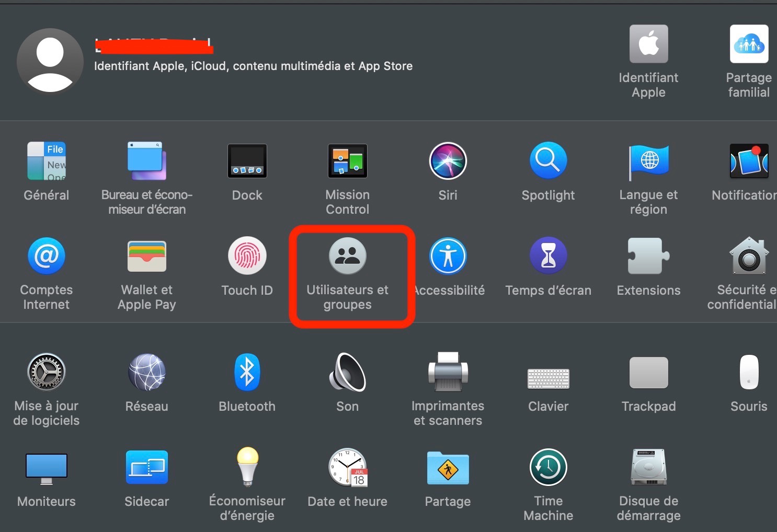The width and height of the screenshot is (777, 532).
Task: Open the Dock preferences
Action: click(x=247, y=161)
